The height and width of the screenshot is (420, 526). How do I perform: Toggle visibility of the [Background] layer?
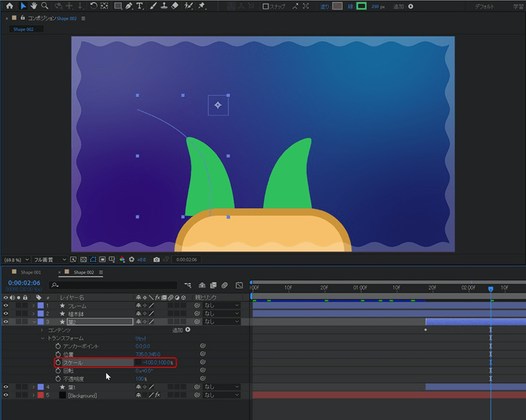(6, 395)
